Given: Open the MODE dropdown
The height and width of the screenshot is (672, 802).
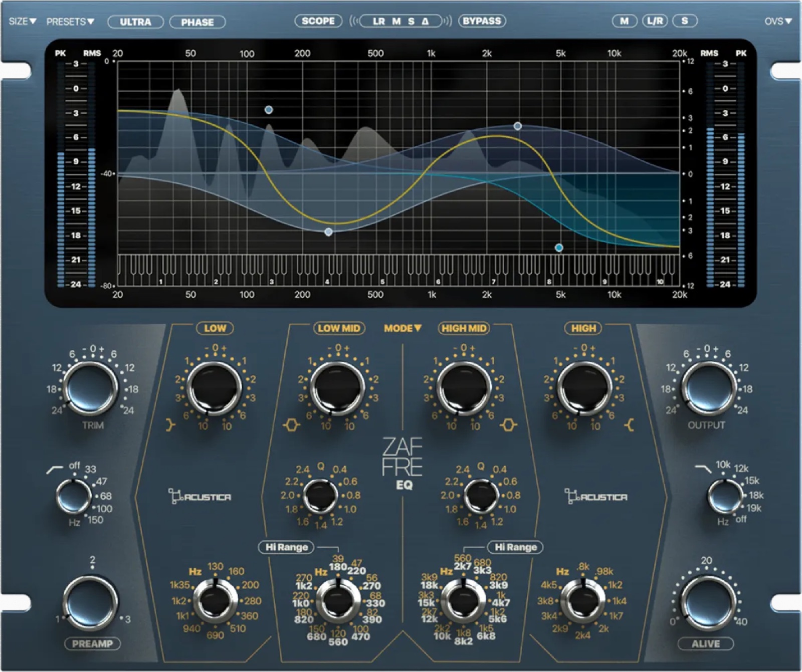Looking at the screenshot, I should [403, 328].
